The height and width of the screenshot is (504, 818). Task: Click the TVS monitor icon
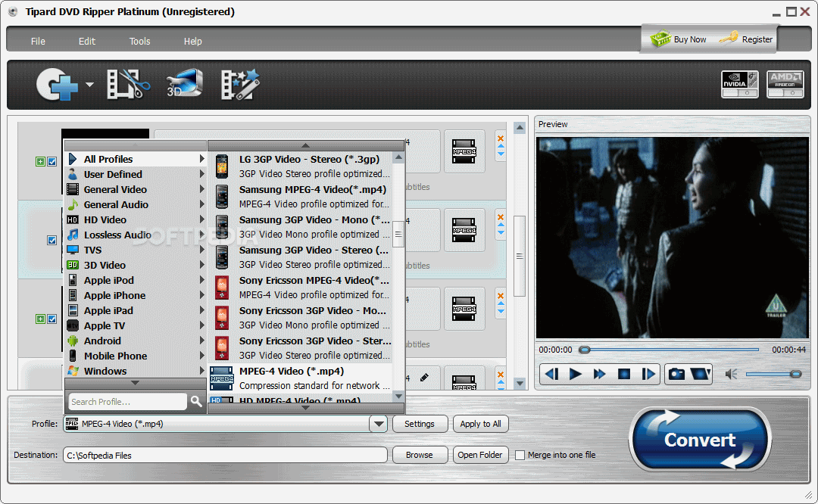pyautogui.click(x=73, y=250)
